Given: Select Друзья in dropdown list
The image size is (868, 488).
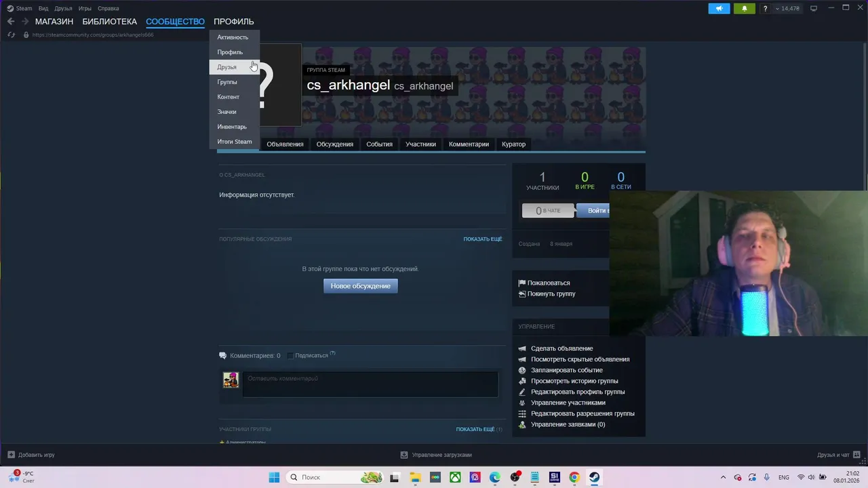Looking at the screenshot, I should point(234,67).
